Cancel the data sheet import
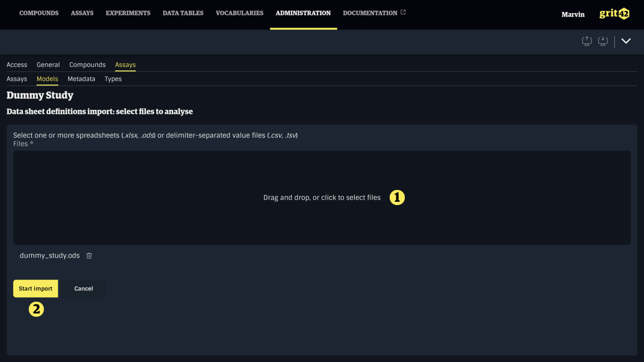 coord(84,288)
